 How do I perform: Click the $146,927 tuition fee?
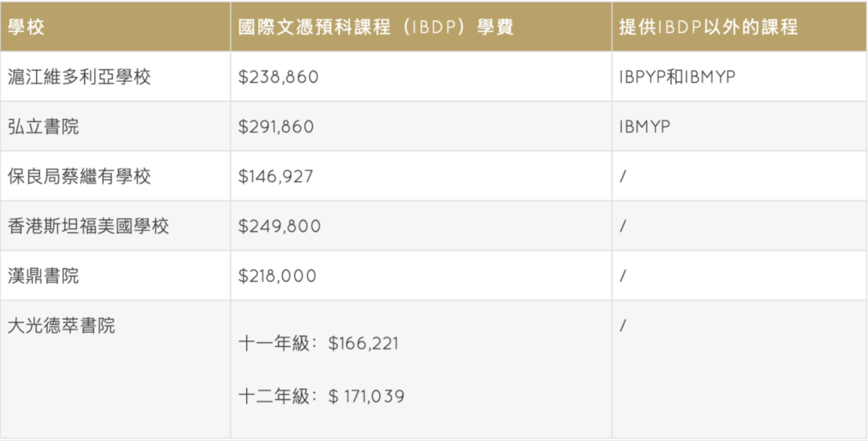pyautogui.click(x=276, y=177)
